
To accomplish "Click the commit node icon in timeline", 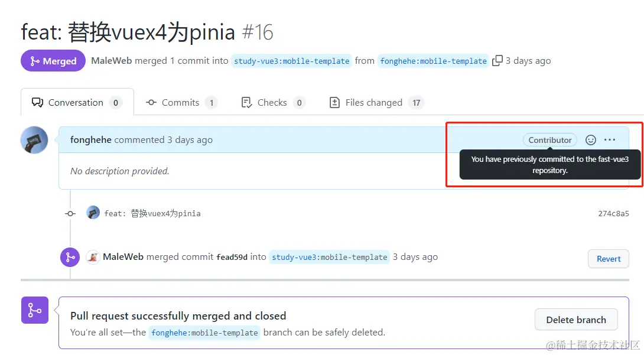I will click(x=70, y=213).
